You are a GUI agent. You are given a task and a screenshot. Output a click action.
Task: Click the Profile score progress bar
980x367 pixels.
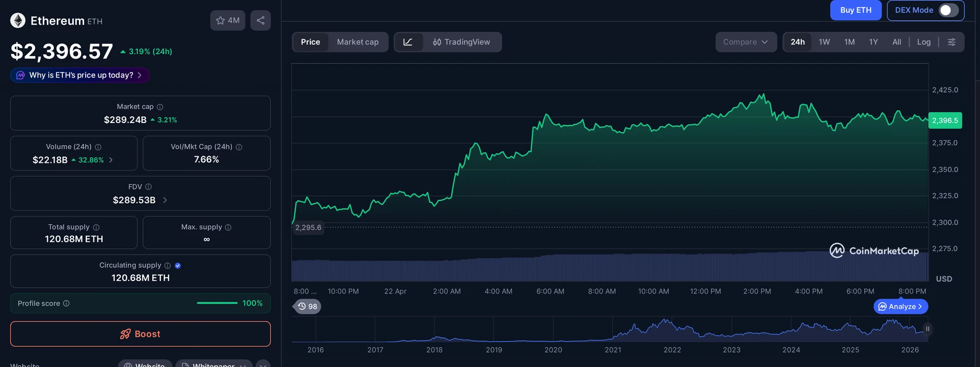[x=217, y=303]
